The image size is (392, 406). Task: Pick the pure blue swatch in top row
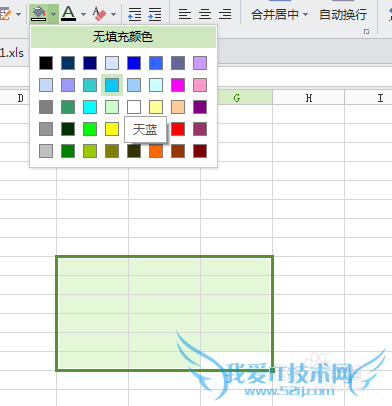(x=134, y=63)
